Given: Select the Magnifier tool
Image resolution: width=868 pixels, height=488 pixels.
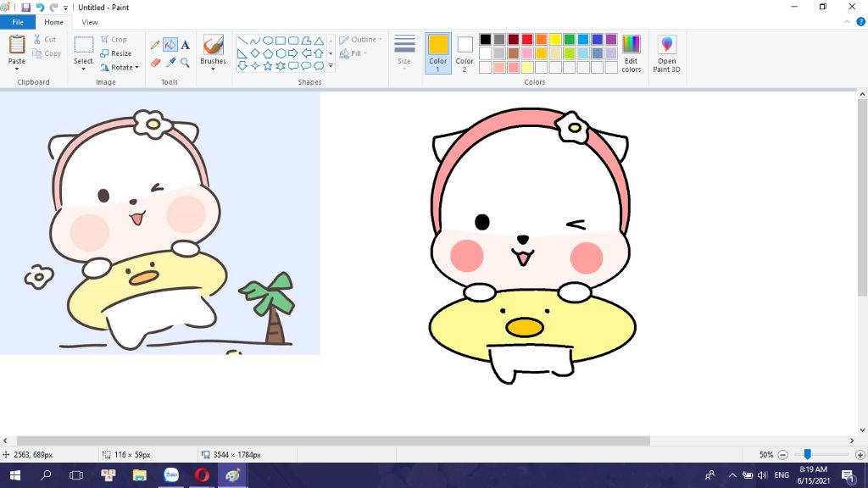Looking at the screenshot, I should click(185, 63).
